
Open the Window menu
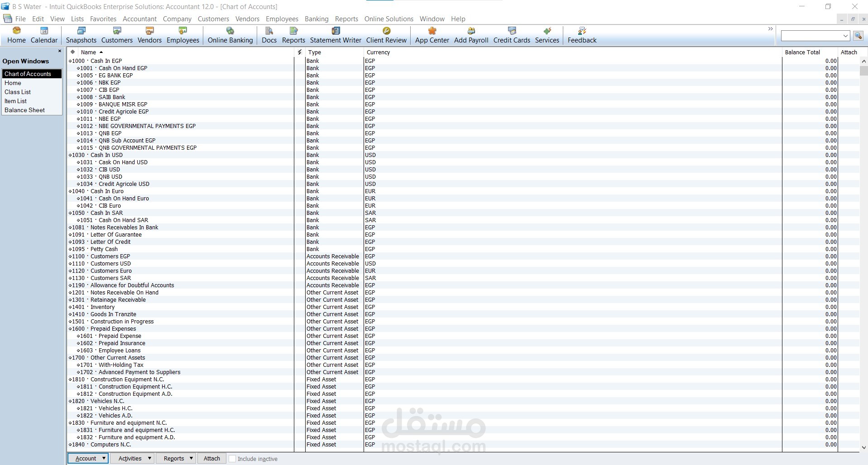pyautogui.click(x=432, y=19)
